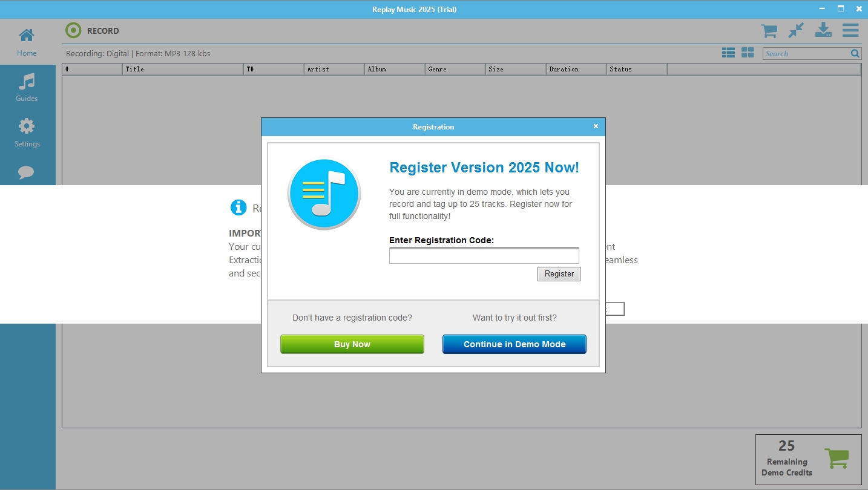This screenshot has width=868, height=490.
Task: Click the 'Recording: Digital | Format: MP3 128 kbs' text
Action: (138, 54)
